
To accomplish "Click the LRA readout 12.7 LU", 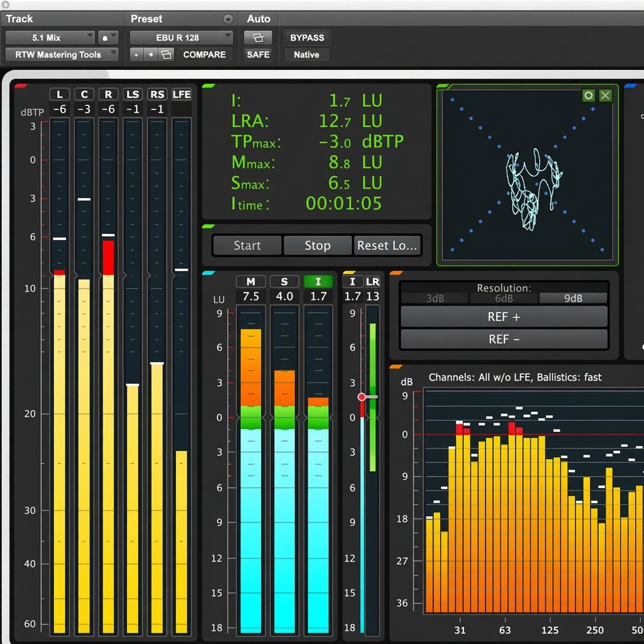I will [350, 121].
